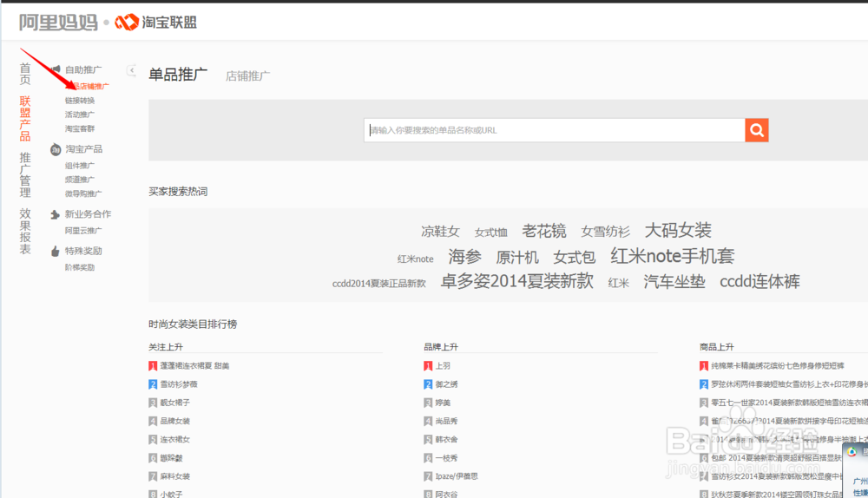Open 微导购推广 in the sidebar
The width and height of the screenshot is (868, 498).
83,193
